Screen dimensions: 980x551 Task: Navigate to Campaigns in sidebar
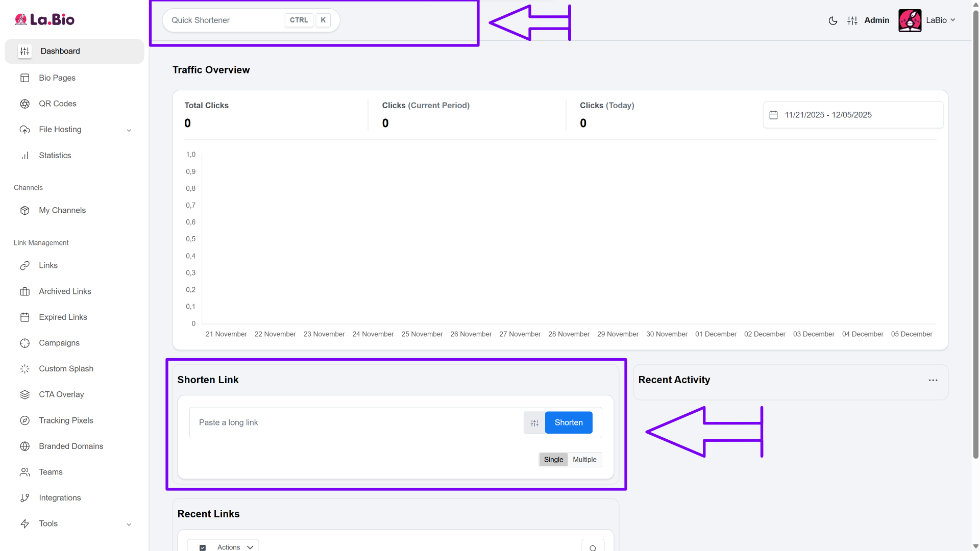point(59,343)
